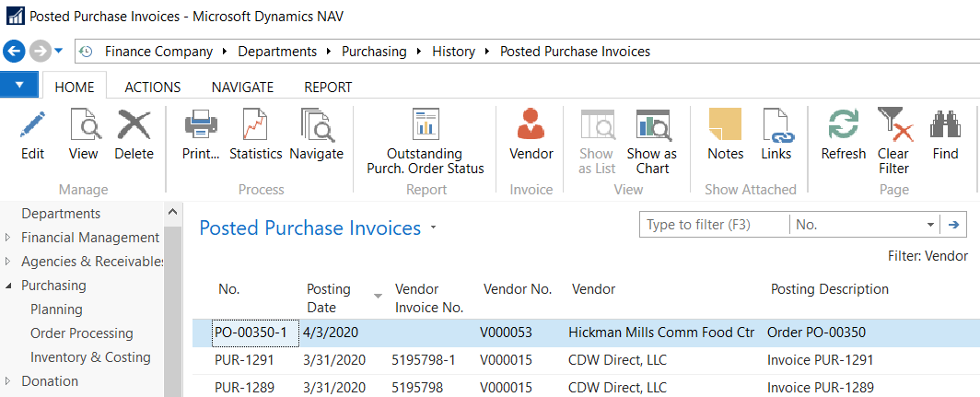
Task: Click the Clear Filter icon
Action: click(893, 125)
